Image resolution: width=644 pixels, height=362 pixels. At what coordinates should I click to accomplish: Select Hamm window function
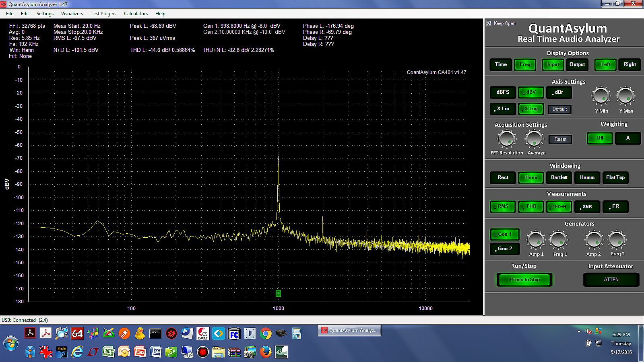pos(587,177)
